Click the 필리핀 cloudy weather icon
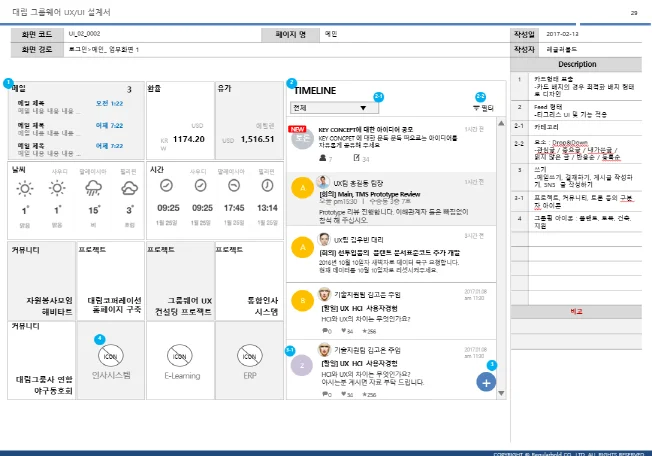The image size is (652, 456). 129,188
